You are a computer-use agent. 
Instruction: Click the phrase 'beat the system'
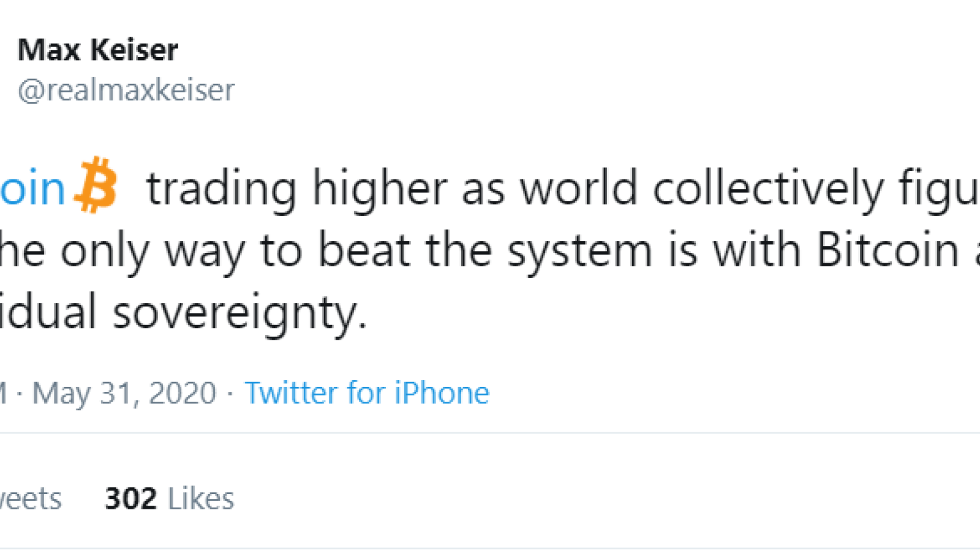(485, 251)
